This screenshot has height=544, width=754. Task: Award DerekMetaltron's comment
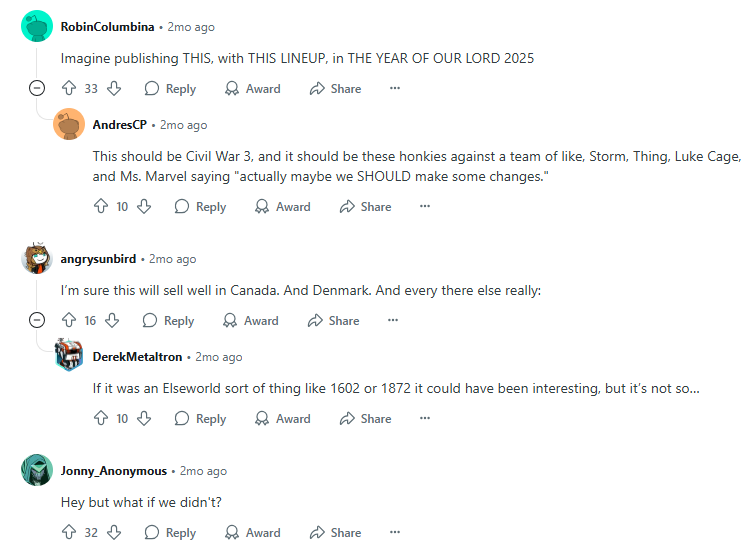point(283,418)
